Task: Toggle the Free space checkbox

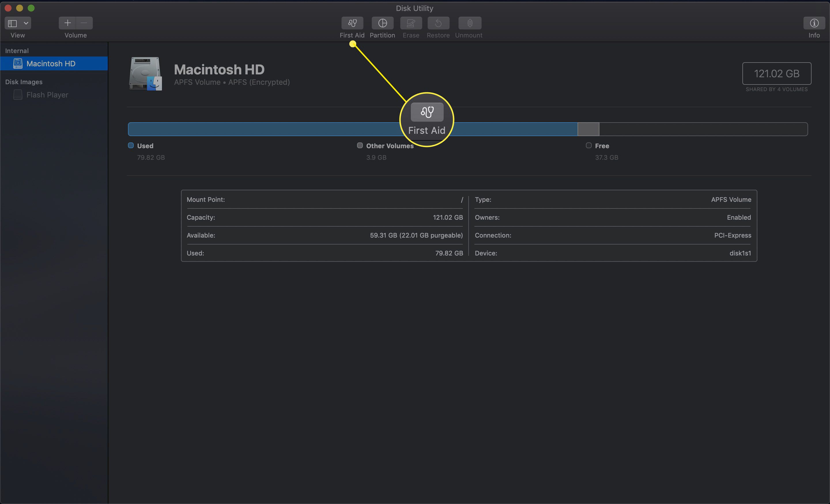Action: pos(589,145)
